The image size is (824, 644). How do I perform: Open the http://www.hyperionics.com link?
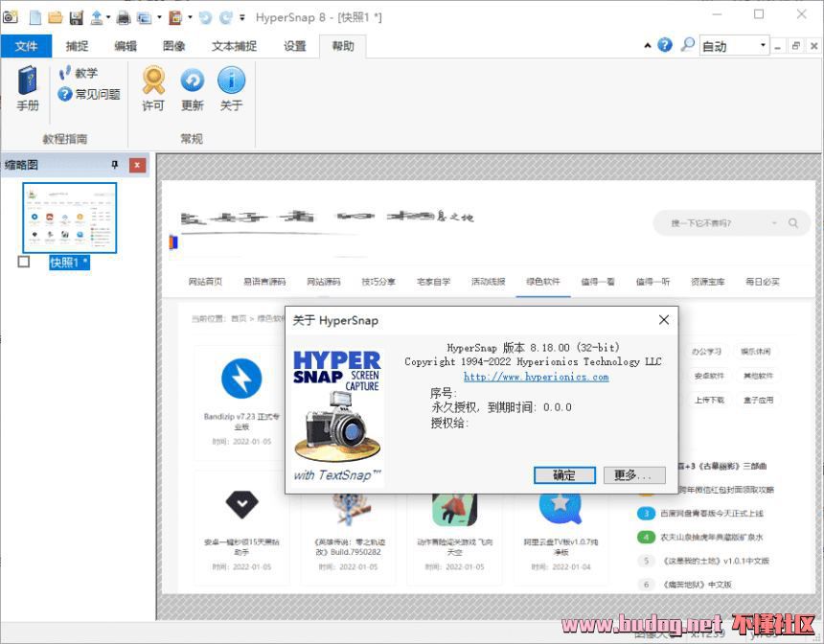coord(536,377)
